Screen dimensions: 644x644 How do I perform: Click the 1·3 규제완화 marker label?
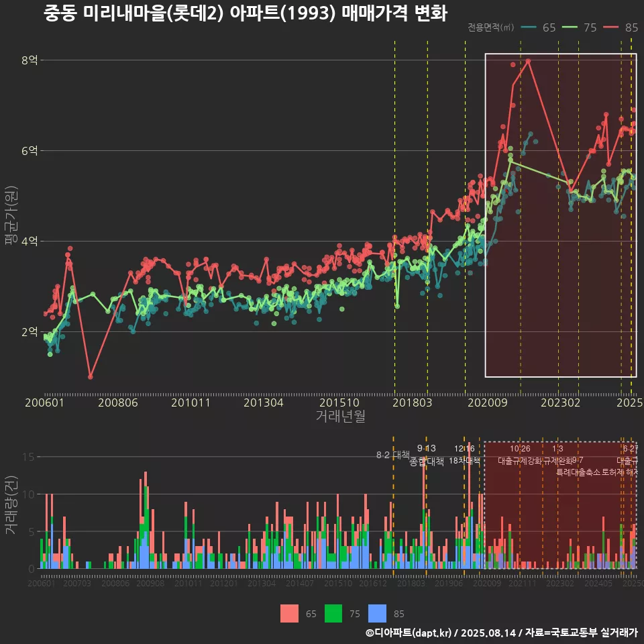coord(557,455)
